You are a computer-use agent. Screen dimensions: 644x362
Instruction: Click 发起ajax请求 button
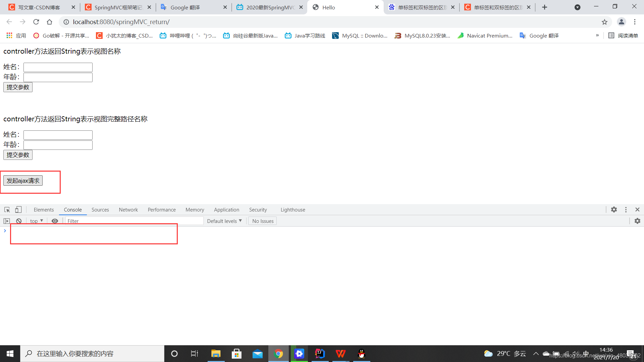coord(22,180)
